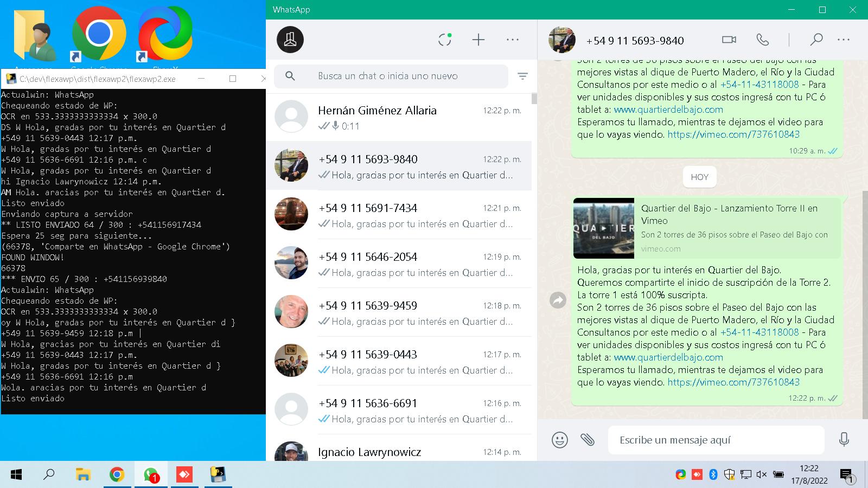Select the +54 9 11 5639-0443 conversation
Image resolution: width=868 pixels, height=488 pixels.
click(x=399, y=361)
